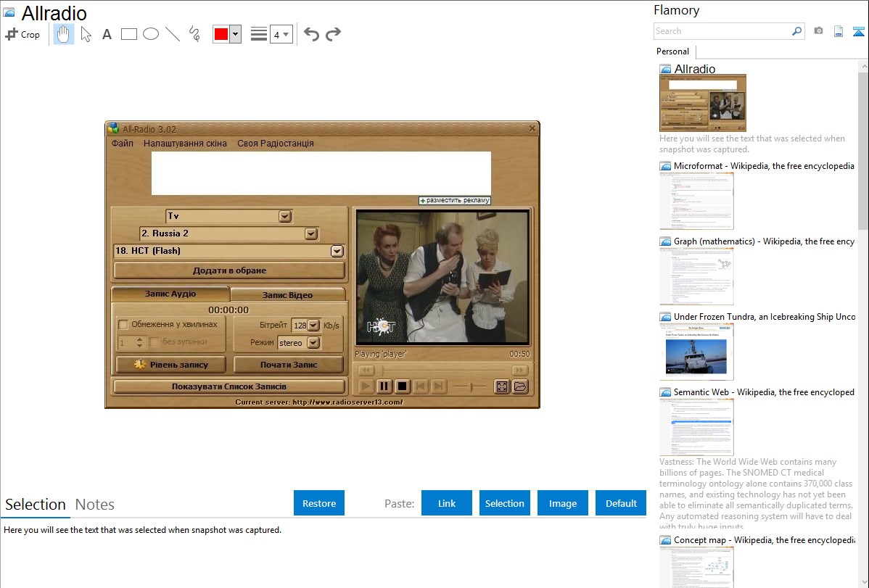Pause the video playback
The image size is (869, 588).
384,386
